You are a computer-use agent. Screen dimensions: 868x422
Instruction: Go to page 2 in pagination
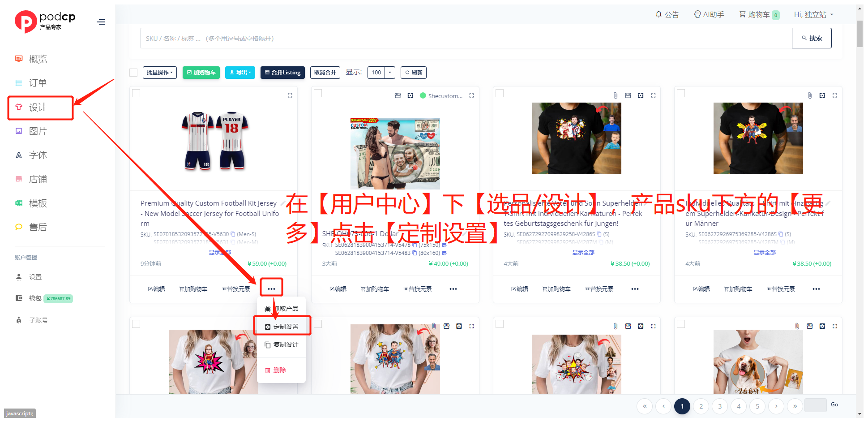(701, 406)
